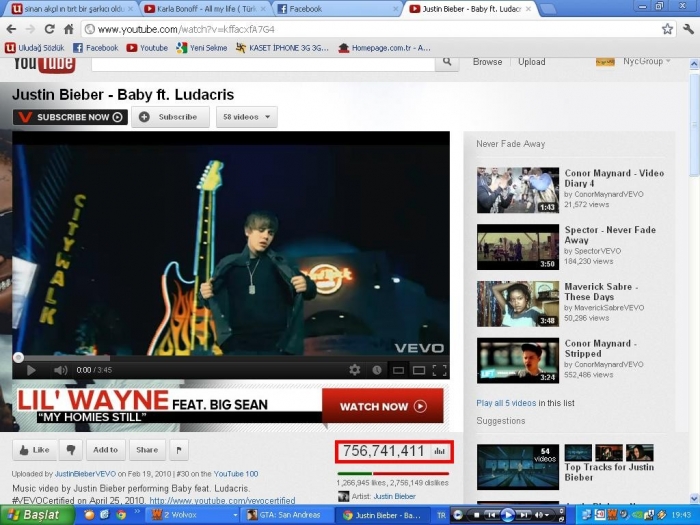This screenshot has width=700, height=525.
Task: Flag the video as inappropriate
Action: coord(179,450)
